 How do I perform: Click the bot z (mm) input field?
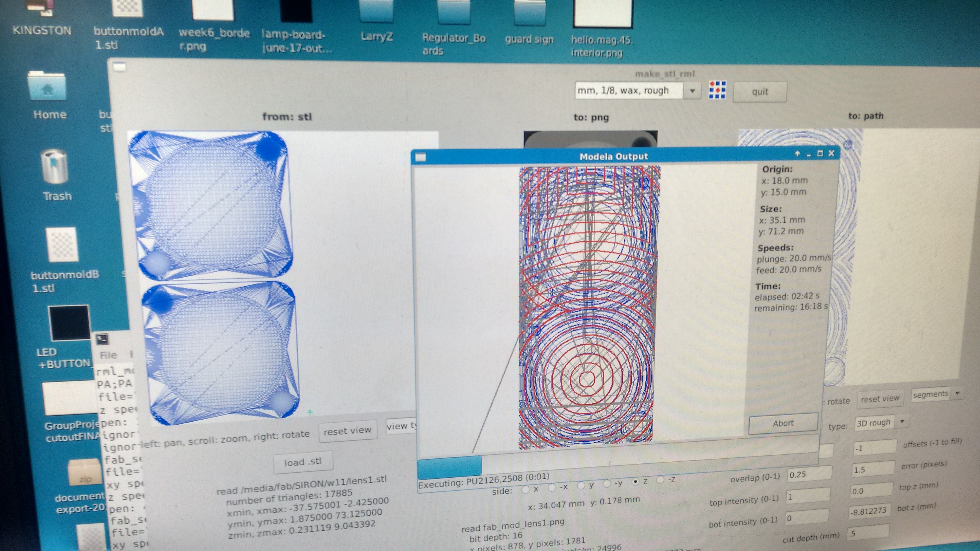tap(870, 511)
